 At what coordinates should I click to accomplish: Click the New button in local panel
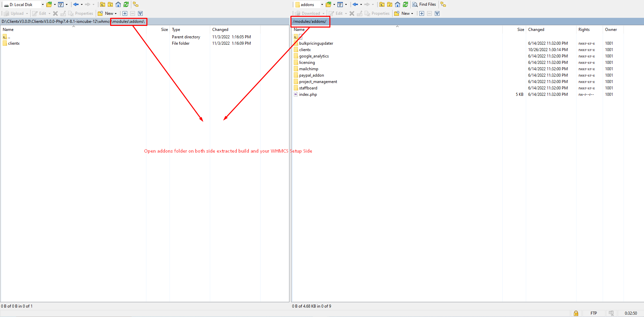tap(107, 13)
